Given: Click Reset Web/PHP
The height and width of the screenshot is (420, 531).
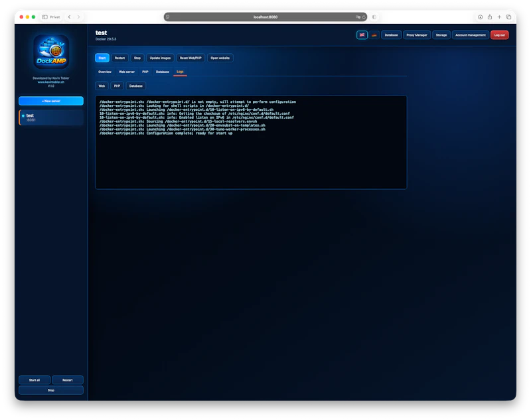Looking at the screenshot, I should click(190, 58).
